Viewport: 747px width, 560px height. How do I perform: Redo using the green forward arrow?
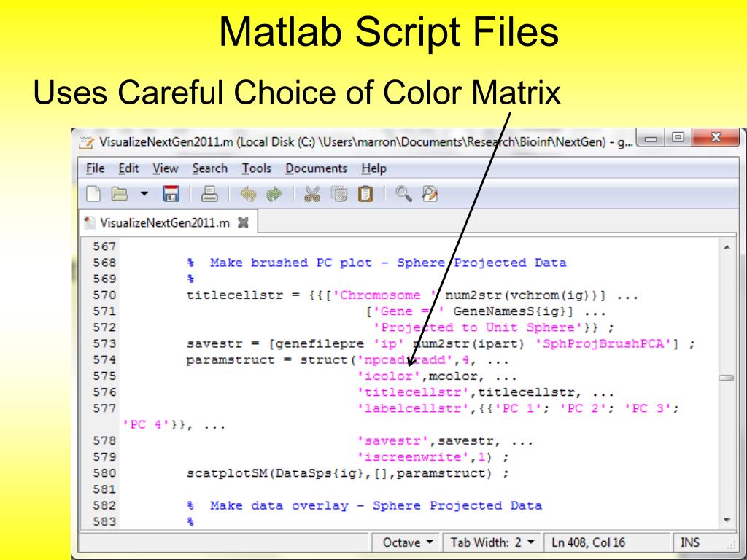click(x=274, y=194)
